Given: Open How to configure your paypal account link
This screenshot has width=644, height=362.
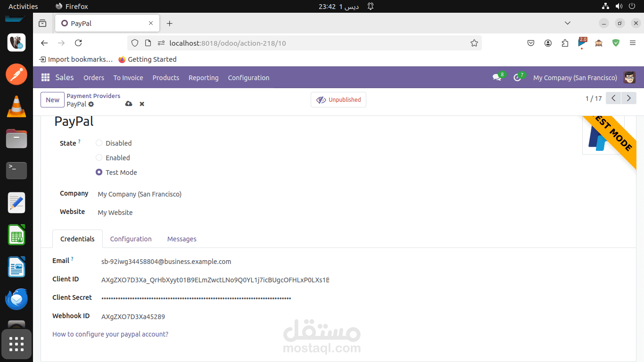Looking at the screenshot, I should pyautogui.click(x=110, y=334).
